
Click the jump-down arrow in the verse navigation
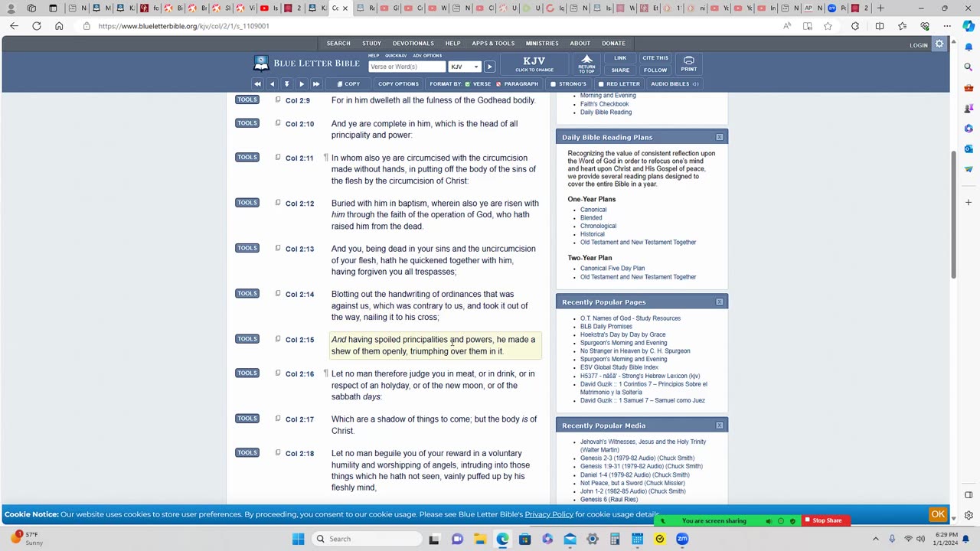click(x=286, y=84)
